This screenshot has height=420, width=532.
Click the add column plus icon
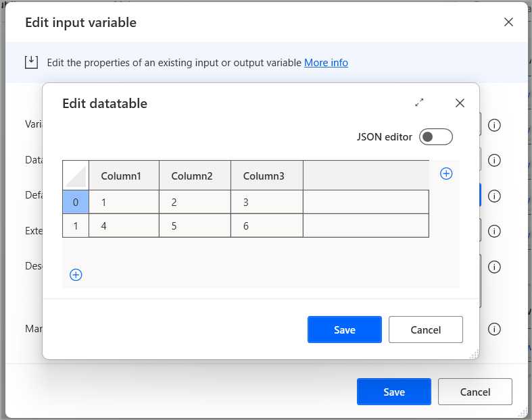pyautogui.click(x=446, y=174)
